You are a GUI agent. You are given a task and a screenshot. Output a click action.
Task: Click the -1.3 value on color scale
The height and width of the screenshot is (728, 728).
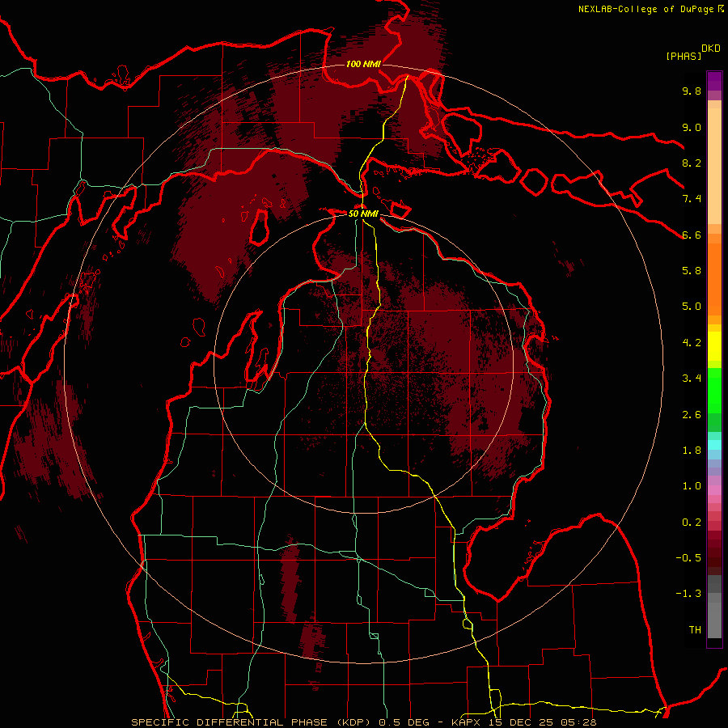point(688,594)
